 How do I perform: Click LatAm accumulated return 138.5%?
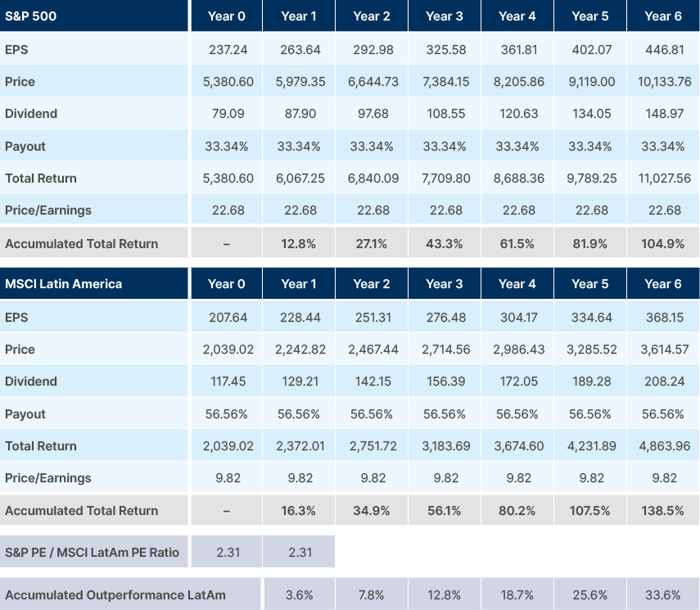click(x=663, y=510)
